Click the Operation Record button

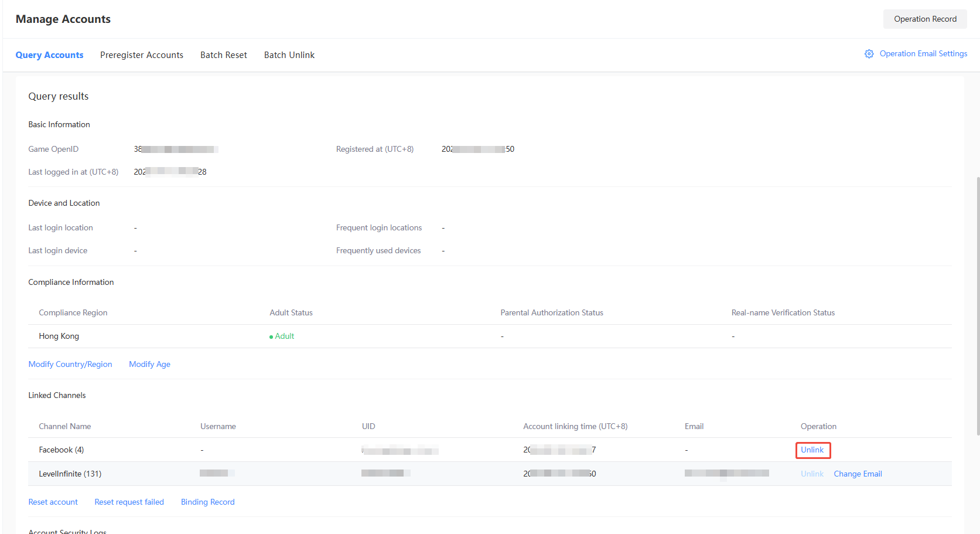click(924, 19)
